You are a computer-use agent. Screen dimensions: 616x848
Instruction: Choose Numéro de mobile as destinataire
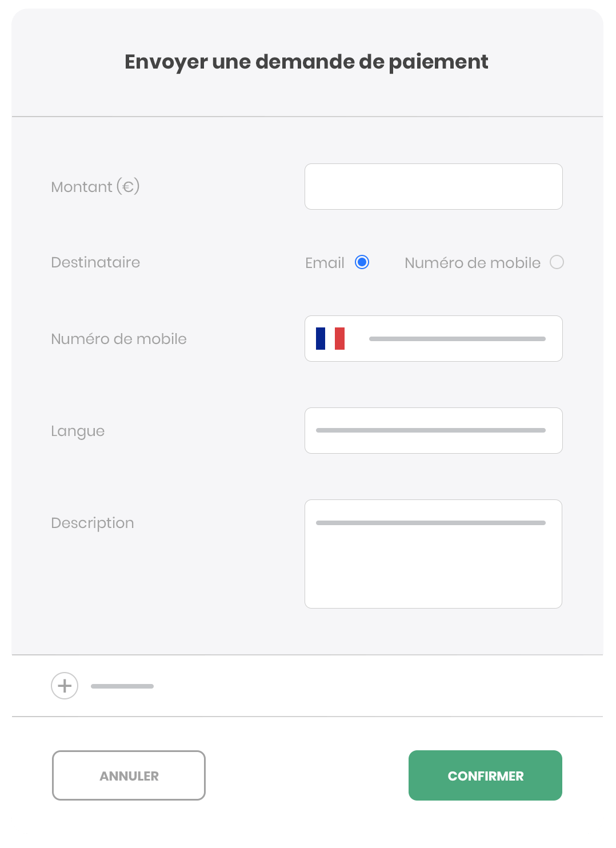(x=557, y=262)
